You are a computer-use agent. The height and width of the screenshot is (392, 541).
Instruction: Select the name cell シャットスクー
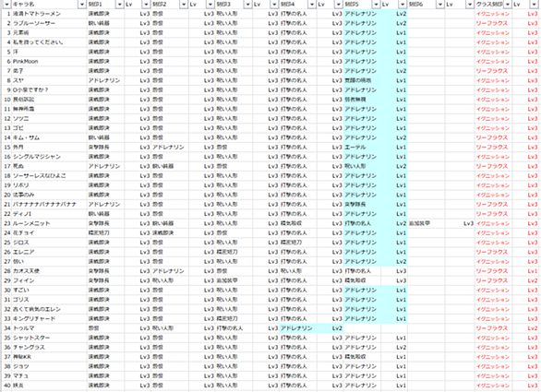coord(49,338)
